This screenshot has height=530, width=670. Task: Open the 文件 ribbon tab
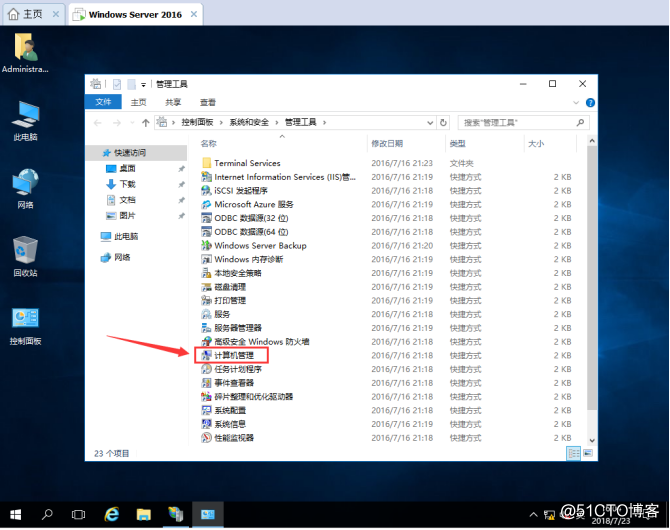click(x=103, y=102)
